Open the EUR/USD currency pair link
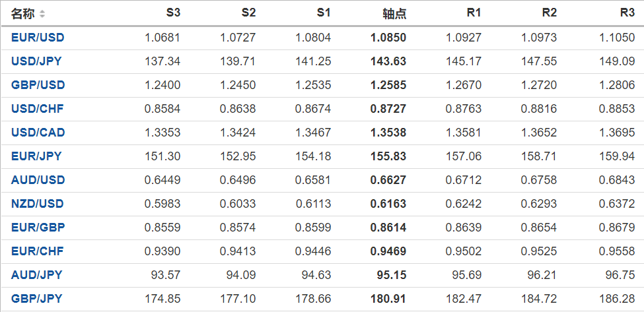 (x=38, y=38)
